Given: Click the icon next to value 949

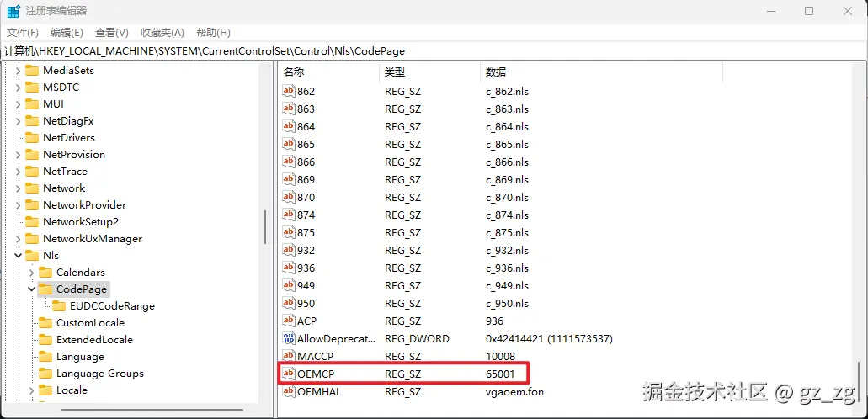Looking at the screenshot, I should [x=289, y=285].
